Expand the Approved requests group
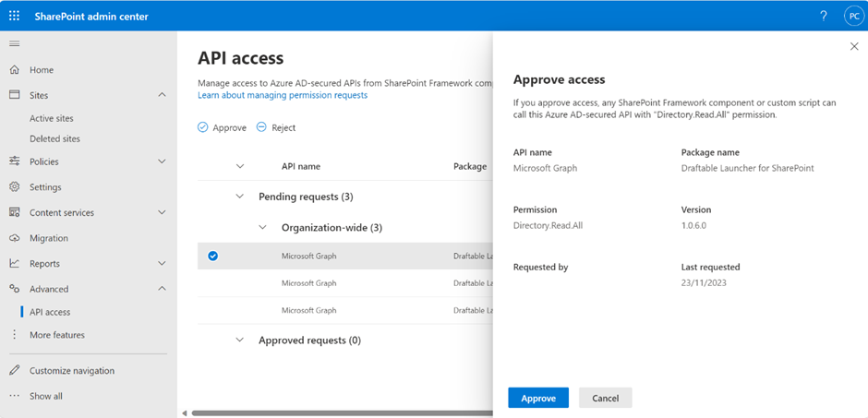 click(x=240, y=340)
